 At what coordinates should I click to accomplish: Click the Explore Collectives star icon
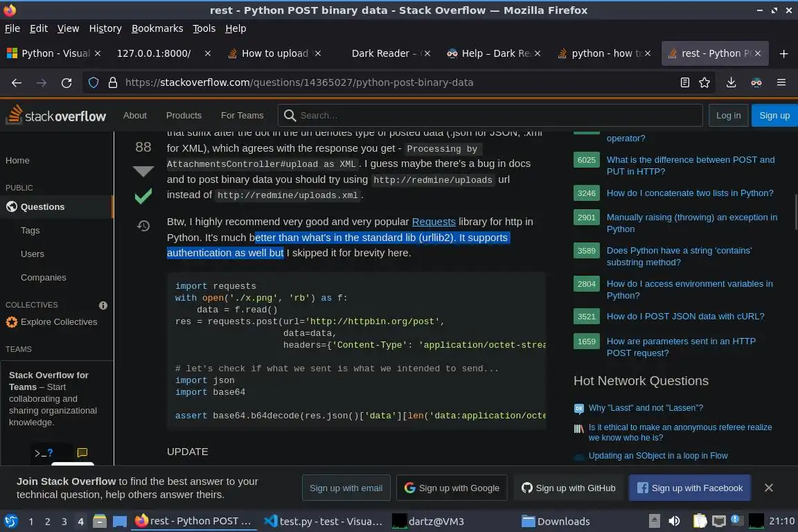click(12, 321)
